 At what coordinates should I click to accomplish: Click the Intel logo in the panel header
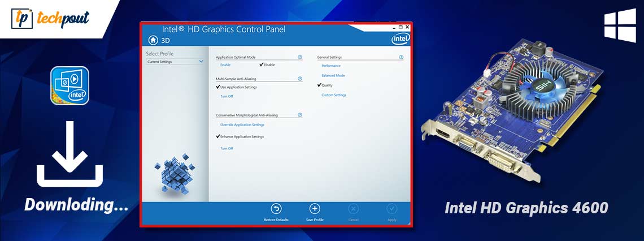[x=400, y=39]
